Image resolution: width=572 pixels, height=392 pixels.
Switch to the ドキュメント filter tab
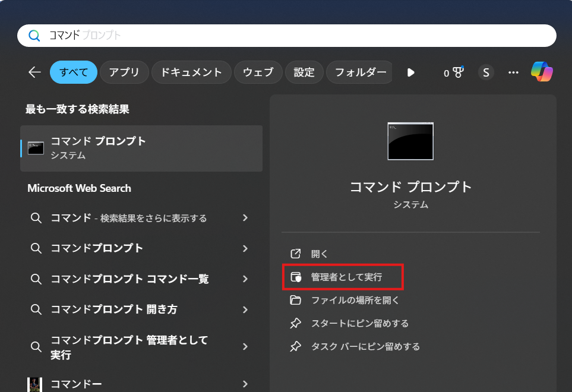point(191,72)
